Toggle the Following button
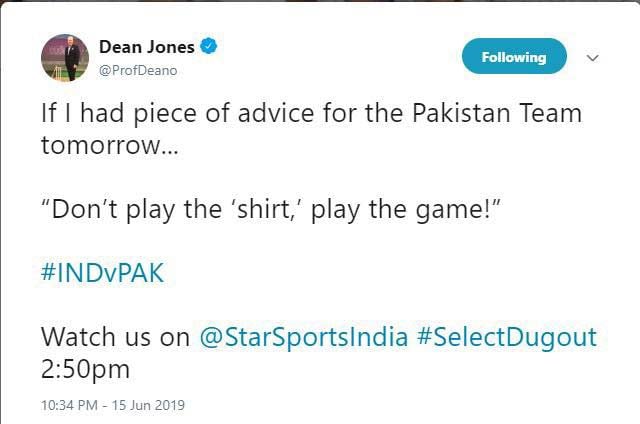Screen dimensions: 640x424 point(513,57)
